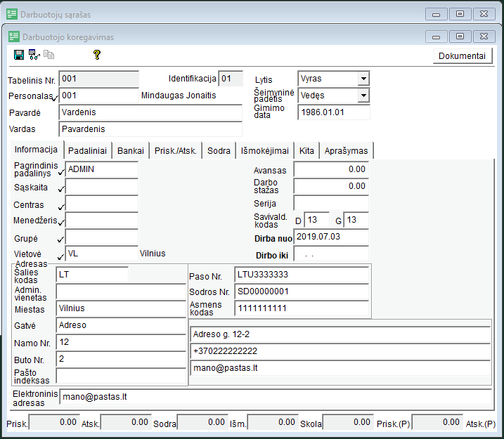
Task: Click the copy documents toolbar icon
Action: coord(49,55)
